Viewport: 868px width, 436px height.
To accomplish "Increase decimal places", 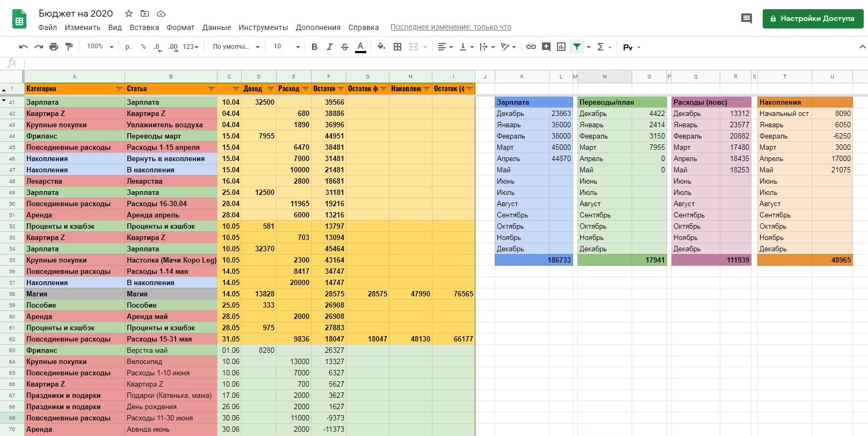I will click(x=173, y=47).
